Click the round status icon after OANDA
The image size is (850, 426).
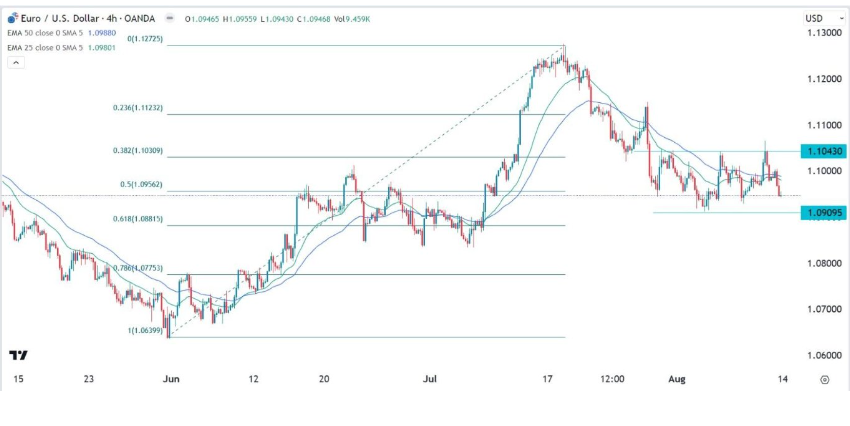[168, 18]
